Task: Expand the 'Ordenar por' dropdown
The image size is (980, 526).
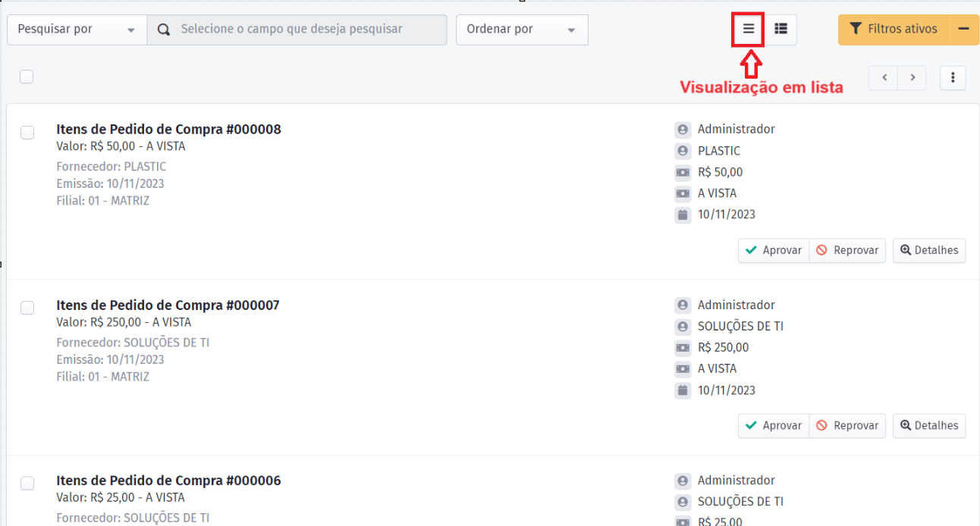Action: pyautogui.click(x=522, y=30)
